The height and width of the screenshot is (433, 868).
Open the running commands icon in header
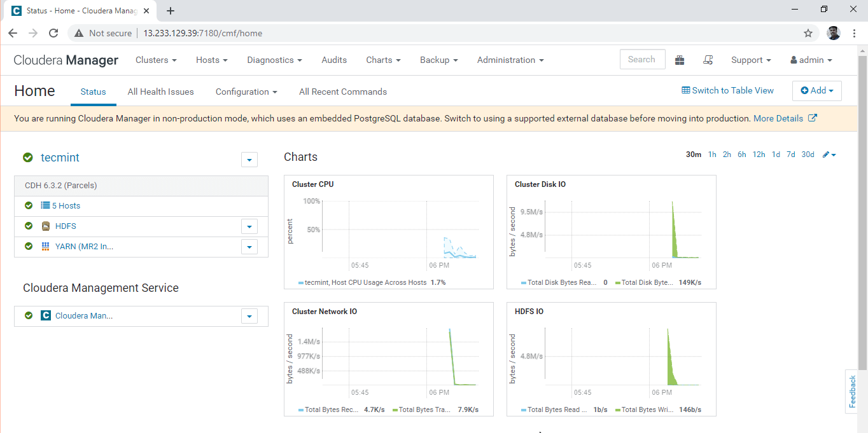(708, 60)
